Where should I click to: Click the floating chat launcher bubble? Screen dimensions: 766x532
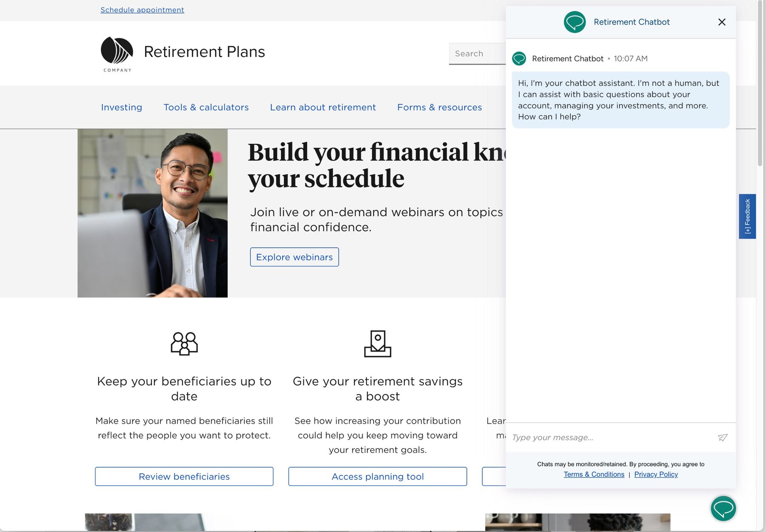point(723,508)
